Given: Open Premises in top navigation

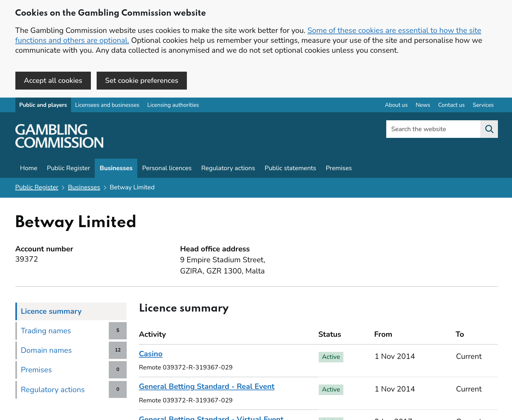Looking at the screenshot, I should tap(339, 168).
